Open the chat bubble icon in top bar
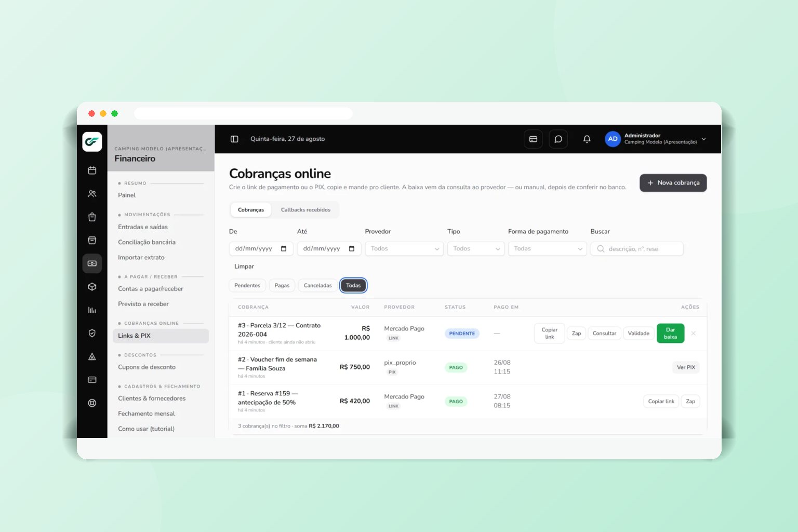Image resolution: width=798 pixels, height=532 pixels. (x=558, y=139)
